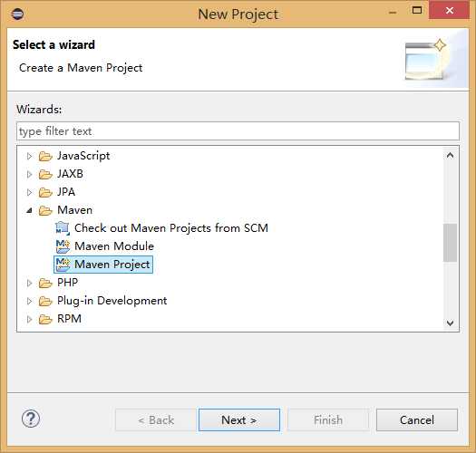Collapse the Maven category
This screenshot has height=453, width=476.
tap(29, 210)
